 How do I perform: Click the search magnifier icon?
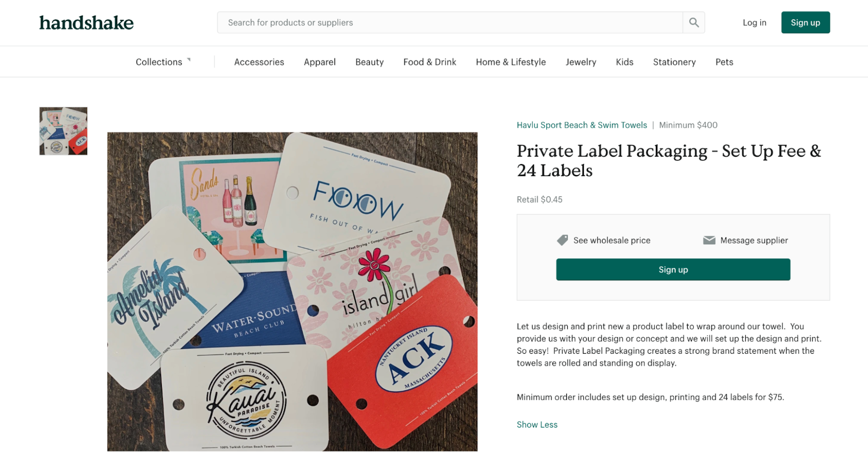(x=694, y=22)
